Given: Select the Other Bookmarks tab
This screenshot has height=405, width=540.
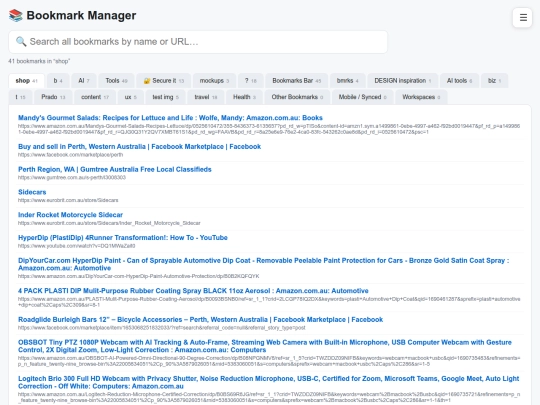Looking at the screenshot, I should click(297, 97).
